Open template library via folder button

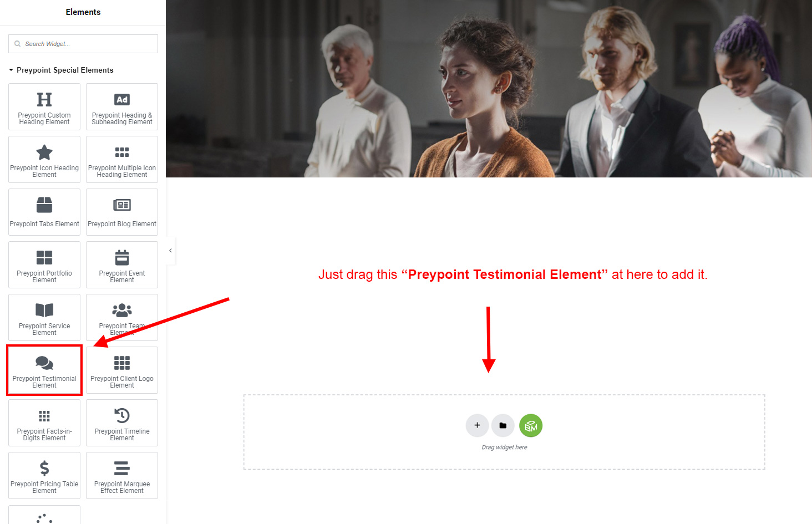pos(503,425)
